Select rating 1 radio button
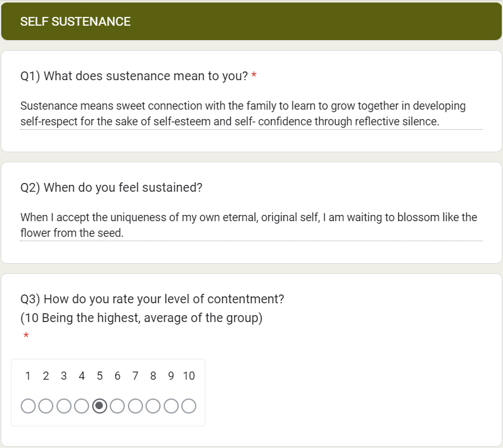Viewport: 503px width, 448px height. point(28,406)
